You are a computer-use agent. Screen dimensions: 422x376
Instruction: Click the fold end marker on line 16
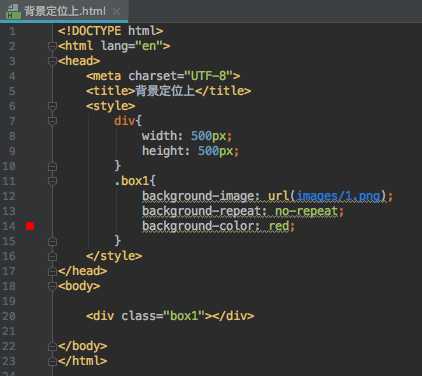(x=52, y=256)
